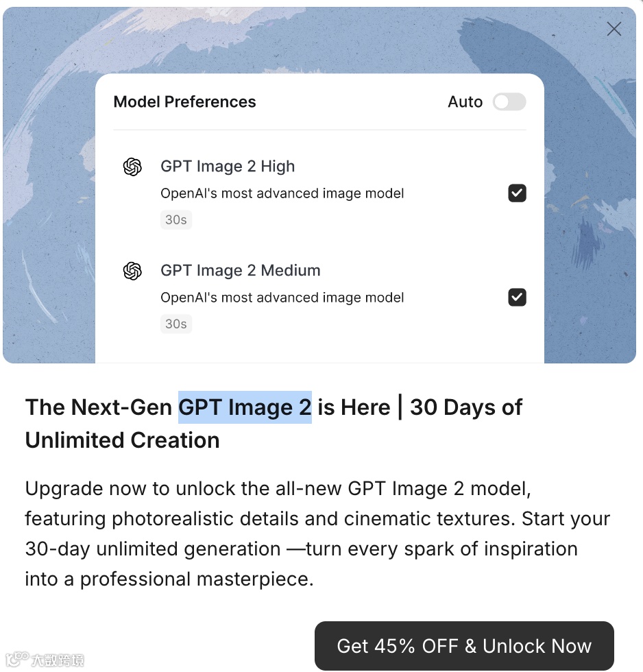
Task: Select the OpenAI logo beside GPT Image 2 Medium
Action: 132,270
